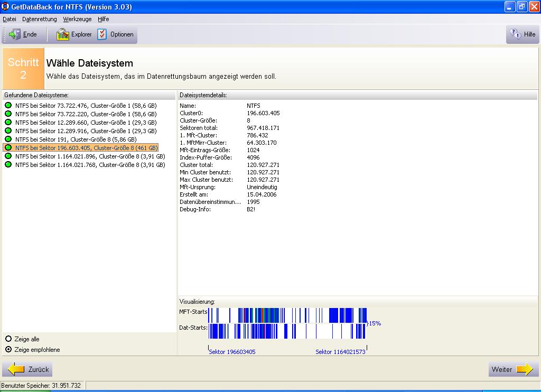
Task: Click green dot of NTFS Sektor 12.289.660
Action: point(8,122)
